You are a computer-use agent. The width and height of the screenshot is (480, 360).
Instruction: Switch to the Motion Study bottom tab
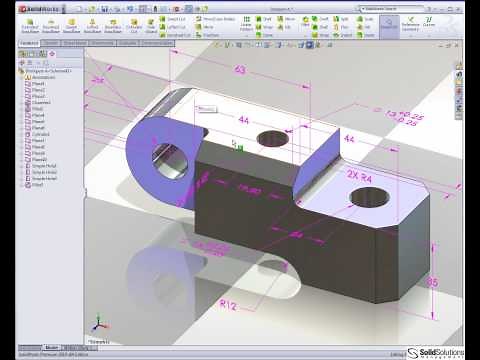tap(79, 347)
